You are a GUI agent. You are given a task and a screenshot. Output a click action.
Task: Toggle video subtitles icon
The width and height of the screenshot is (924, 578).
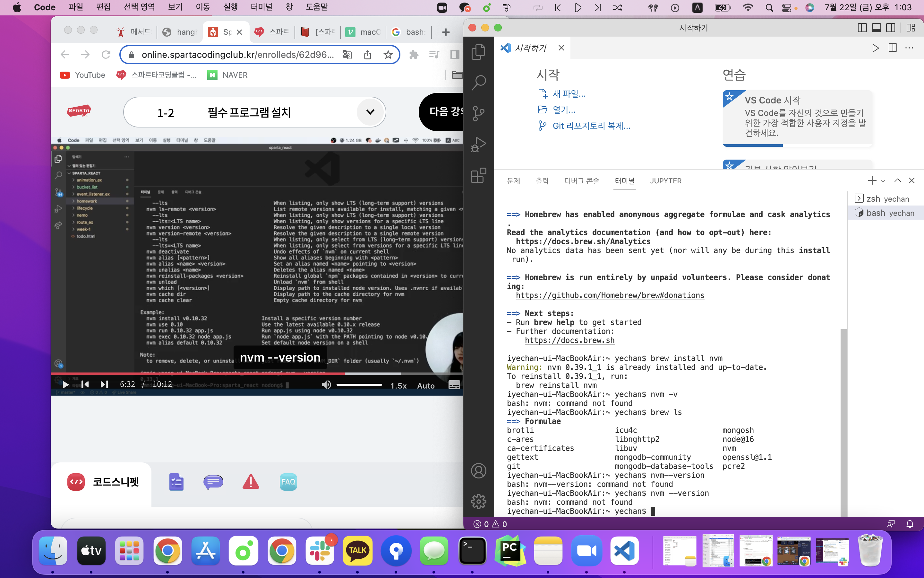pos(454,385)
